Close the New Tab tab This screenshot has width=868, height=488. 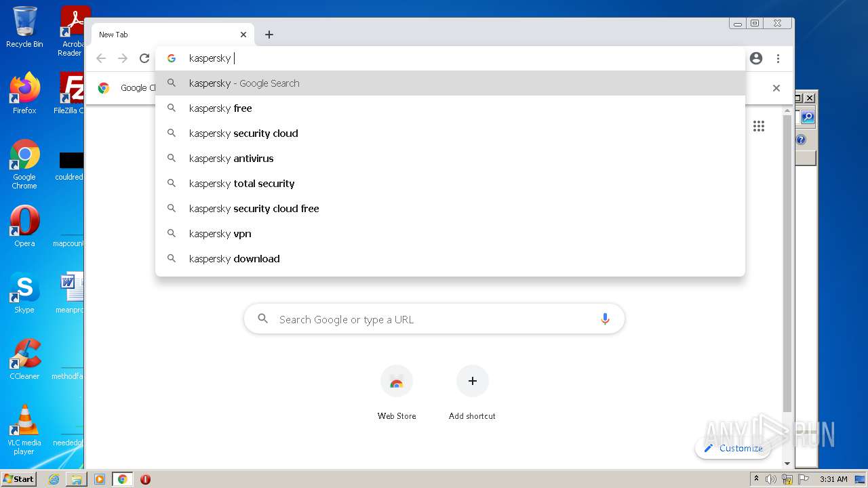(x=243, y=35)
